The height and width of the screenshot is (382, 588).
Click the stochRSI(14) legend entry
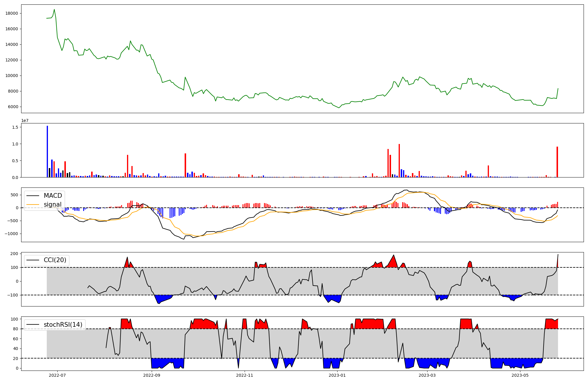click(63, 325)
